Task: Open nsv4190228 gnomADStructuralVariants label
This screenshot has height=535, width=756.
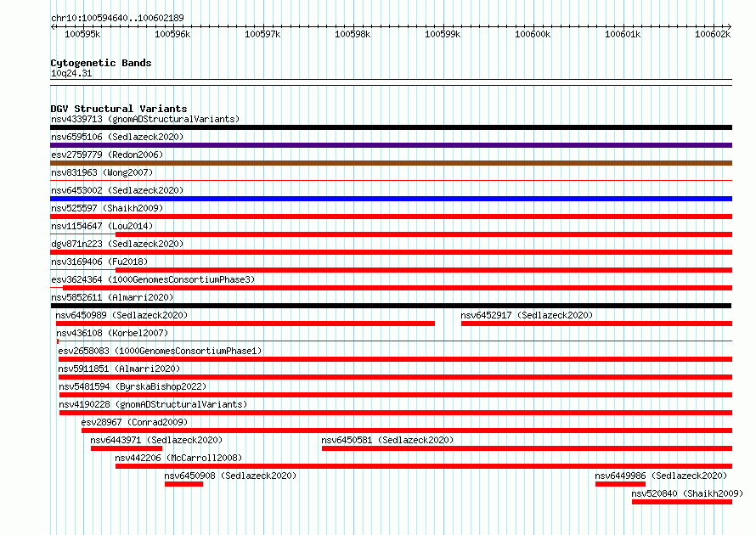Action: [x=153, y=404]
